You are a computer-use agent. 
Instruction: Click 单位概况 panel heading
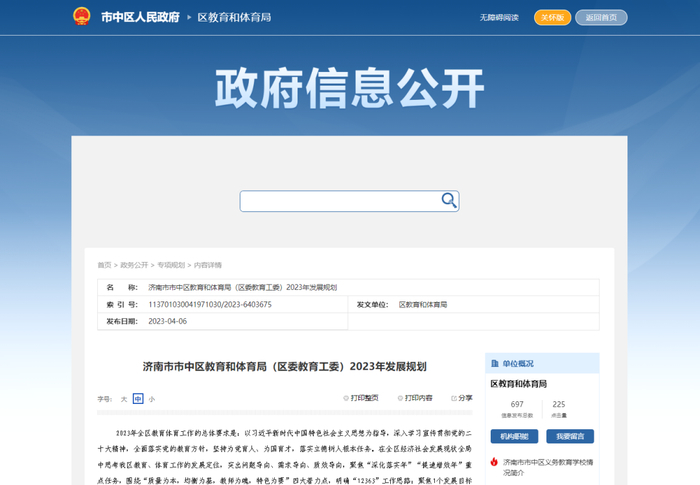click(518, 364)
